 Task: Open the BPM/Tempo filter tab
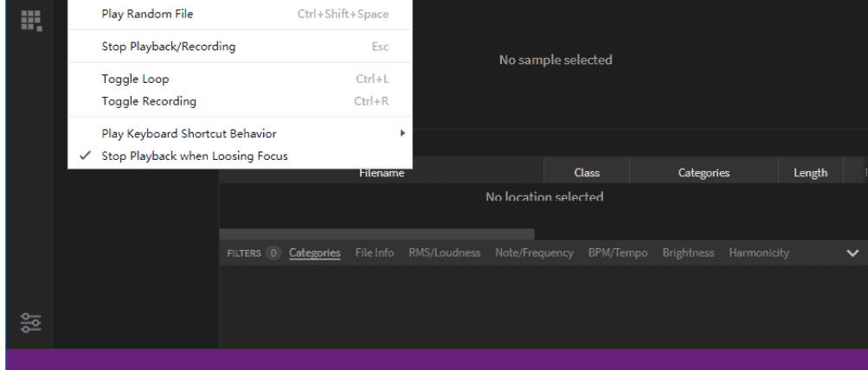click(x=618, y=252)
